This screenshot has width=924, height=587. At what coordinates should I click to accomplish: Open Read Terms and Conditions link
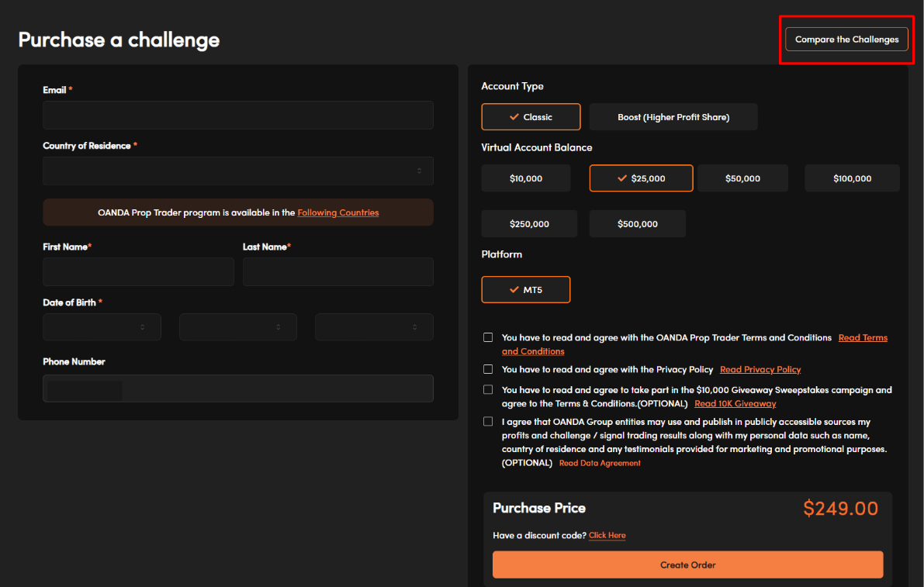coord(863,337)
